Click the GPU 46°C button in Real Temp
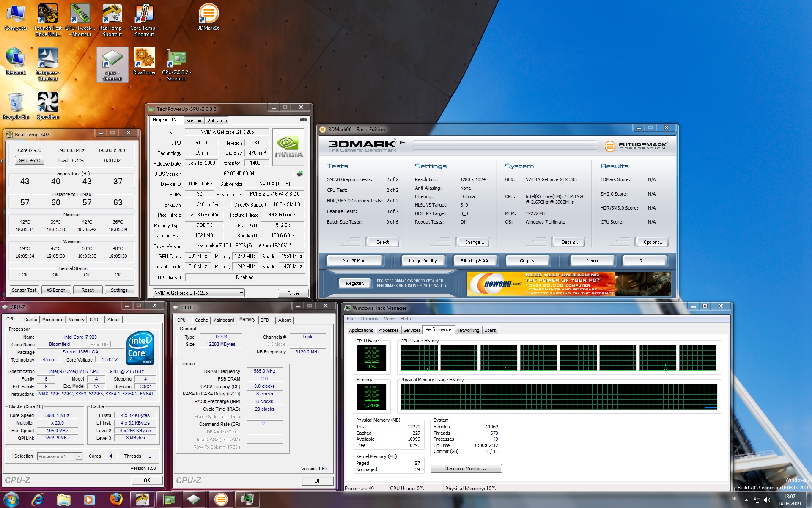Viewport: 812px width, 508px height. pyautogui.click(x=29, y=160)
